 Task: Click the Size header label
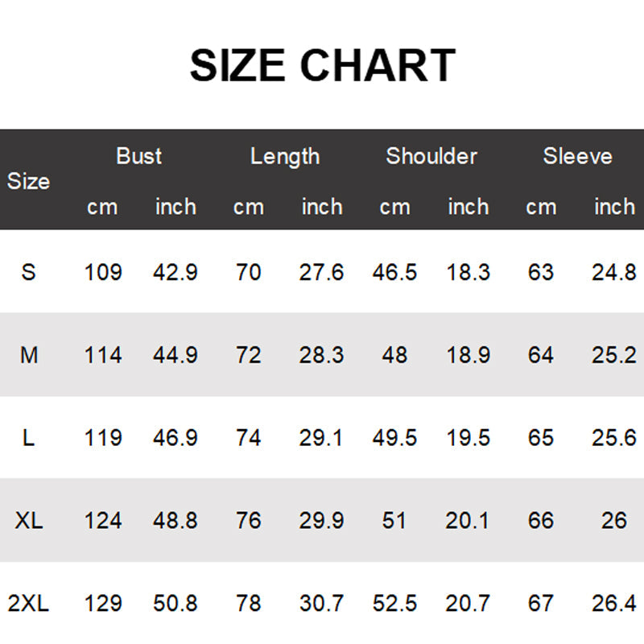pyautogui.click(x=28, y=181)
